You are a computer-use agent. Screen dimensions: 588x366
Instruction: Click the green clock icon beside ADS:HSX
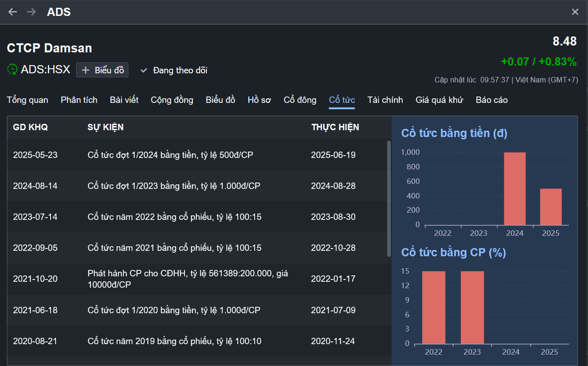pos(12,70)
